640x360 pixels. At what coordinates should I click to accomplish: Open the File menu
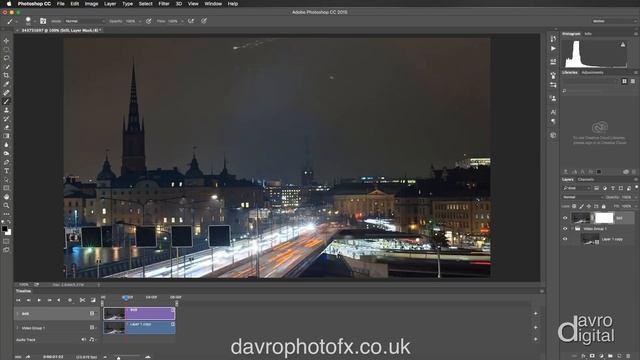click(60, 4)
